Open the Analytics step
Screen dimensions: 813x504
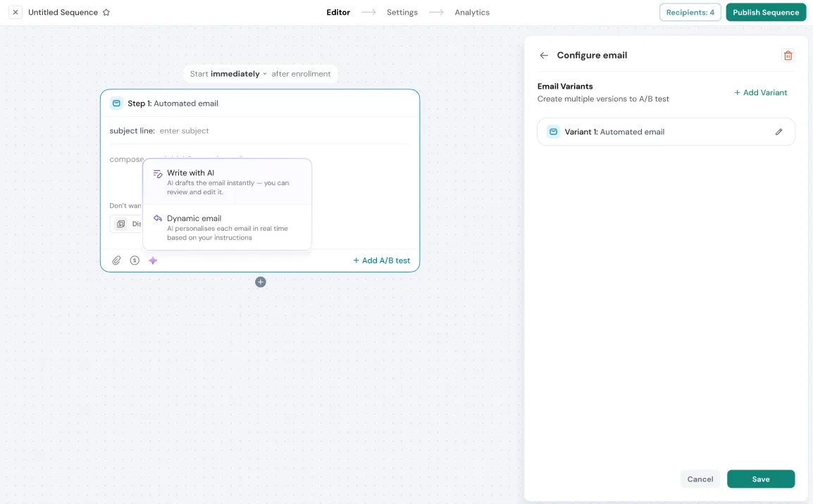pyautogui.click(x=472, y=12)
